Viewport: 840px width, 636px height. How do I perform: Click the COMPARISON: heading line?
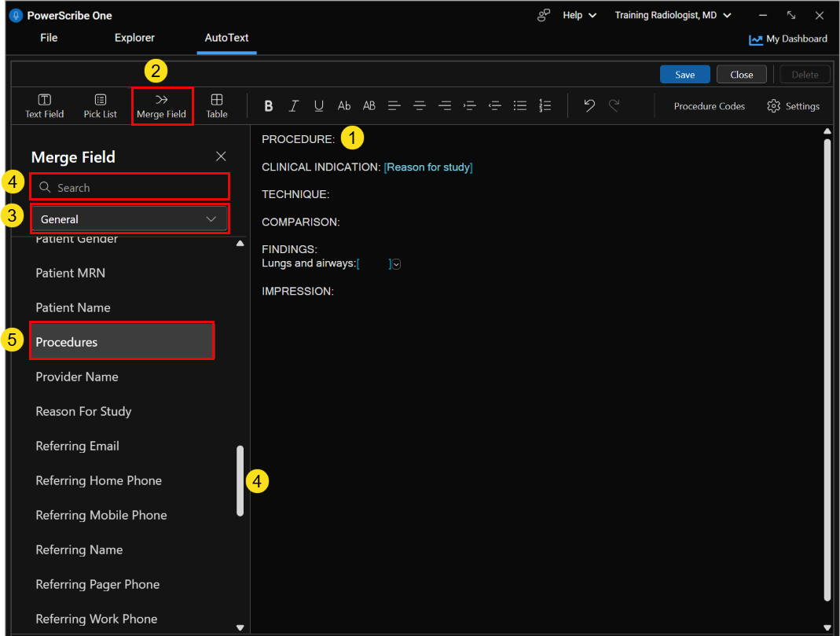point(300,222)
